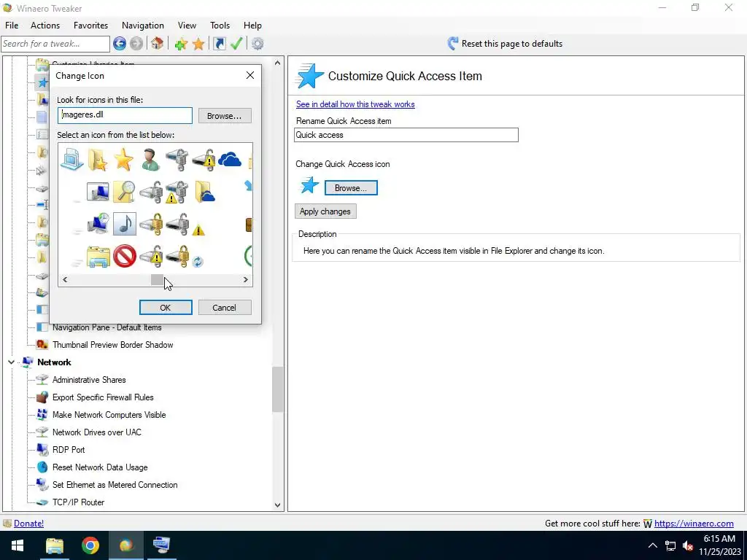Select the standalone yellow warning triangle icon
The image size is (747, 560).
tap(198, 230)
